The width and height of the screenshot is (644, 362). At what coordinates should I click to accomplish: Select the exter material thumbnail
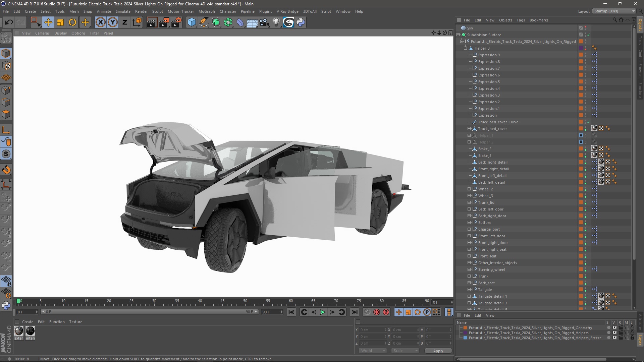(19, 331)
